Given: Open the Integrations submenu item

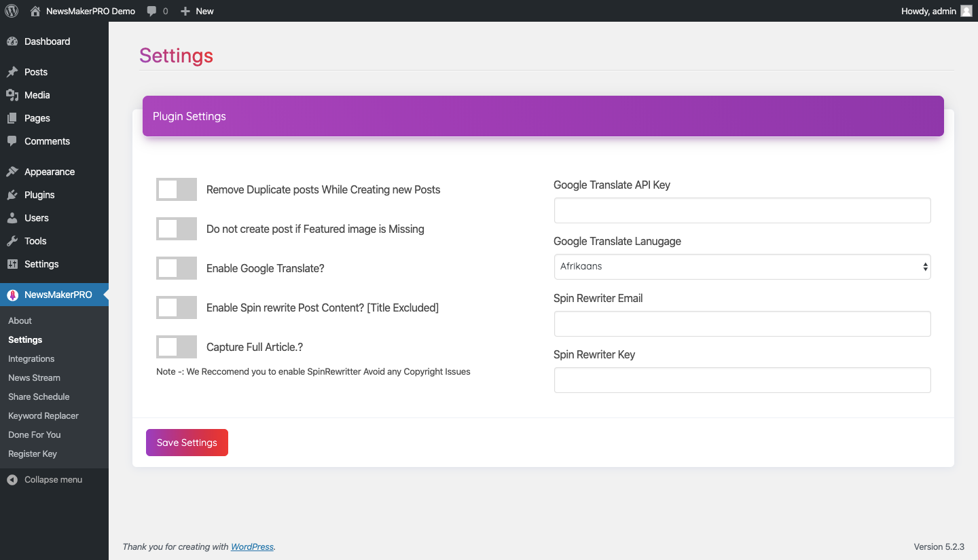Looking at the screenshot, I should (31, 358).
